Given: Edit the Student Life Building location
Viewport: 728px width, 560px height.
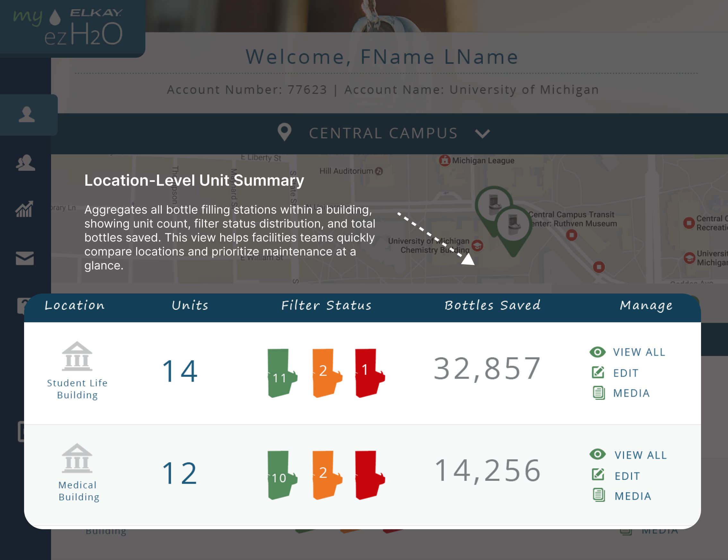Looking at the screenshot, I should click(x=625, y=373).
